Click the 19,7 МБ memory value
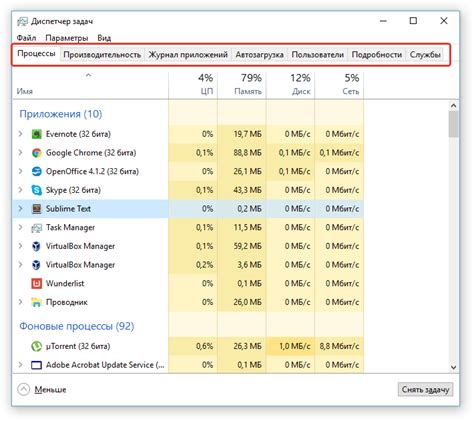474x421 pixels. click(x=247, y=134)
